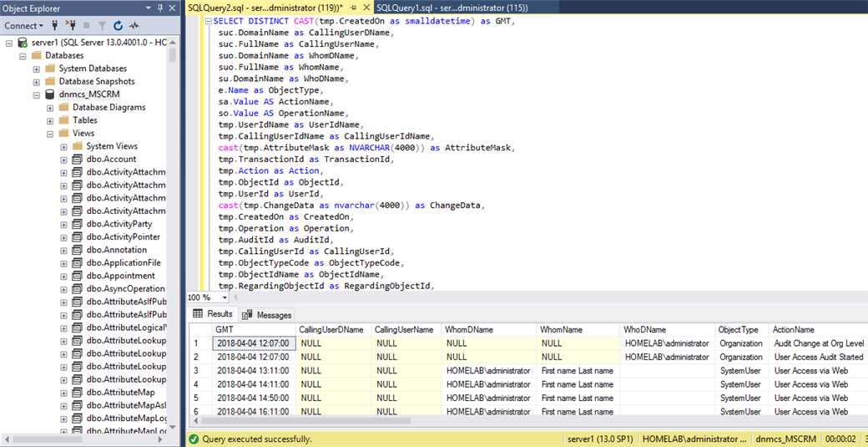Collapse the dnmcs_MSCRM database node

(x=37, y=94)
